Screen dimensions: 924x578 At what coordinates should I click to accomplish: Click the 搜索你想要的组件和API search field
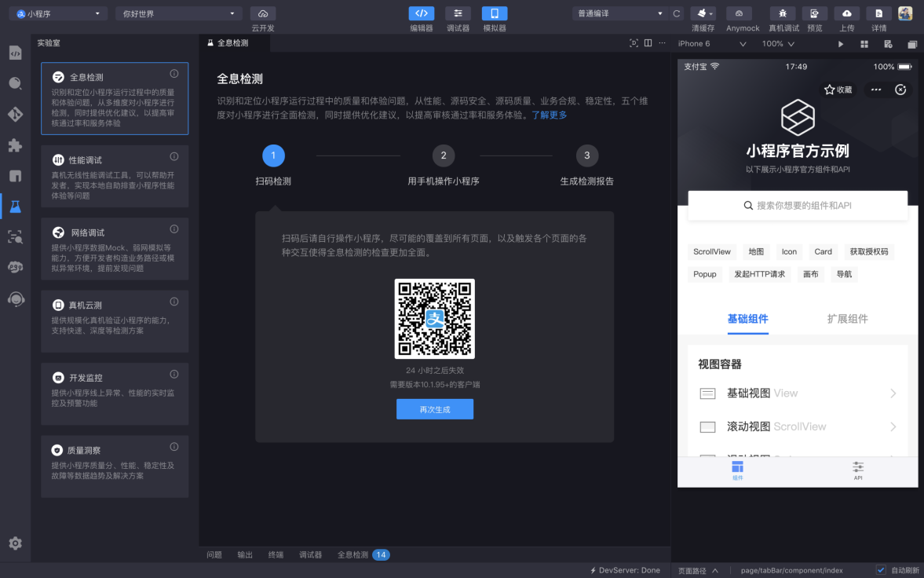coord(798,206)
